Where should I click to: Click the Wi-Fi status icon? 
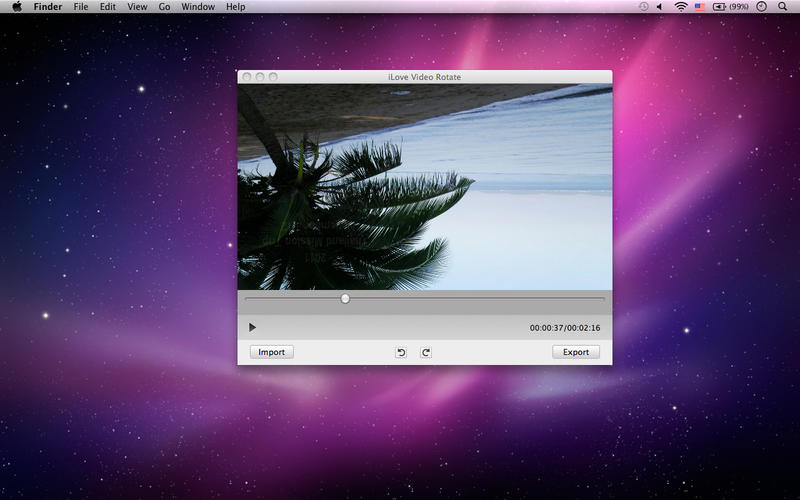(x=681, y=7)
